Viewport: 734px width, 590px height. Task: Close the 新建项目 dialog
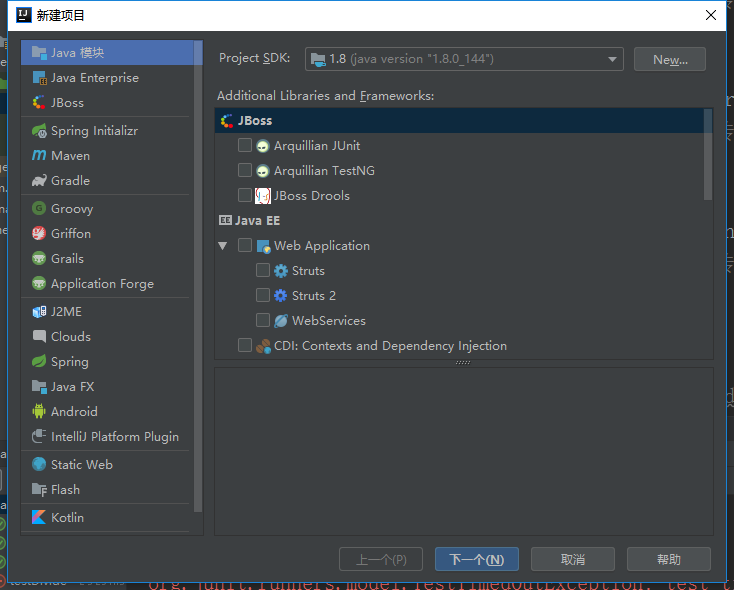tap(711, 15)
